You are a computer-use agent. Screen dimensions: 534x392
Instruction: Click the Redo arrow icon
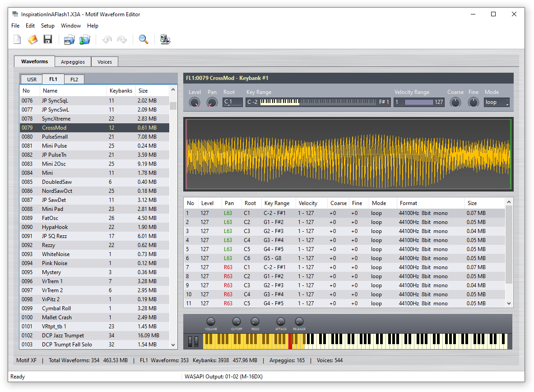point(122,40)
